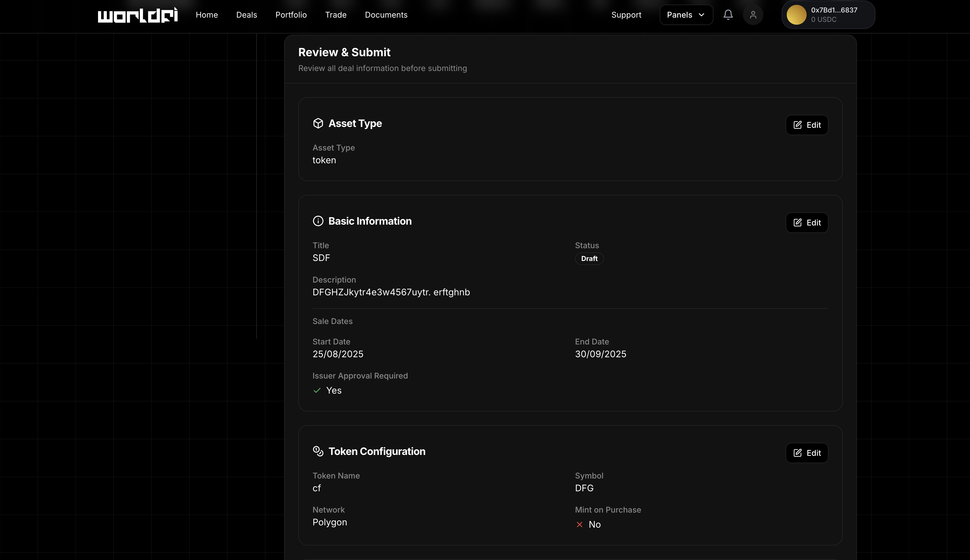Go to the Deals menu item
The width and height of the screenshot is (970, 560).
[246, 14]
